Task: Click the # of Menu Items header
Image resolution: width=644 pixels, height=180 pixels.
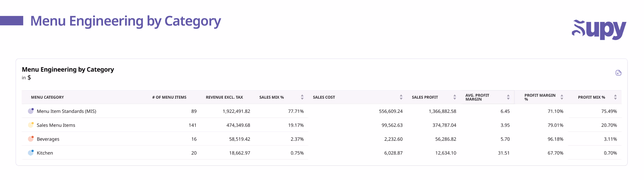Action: coord(169,97)
